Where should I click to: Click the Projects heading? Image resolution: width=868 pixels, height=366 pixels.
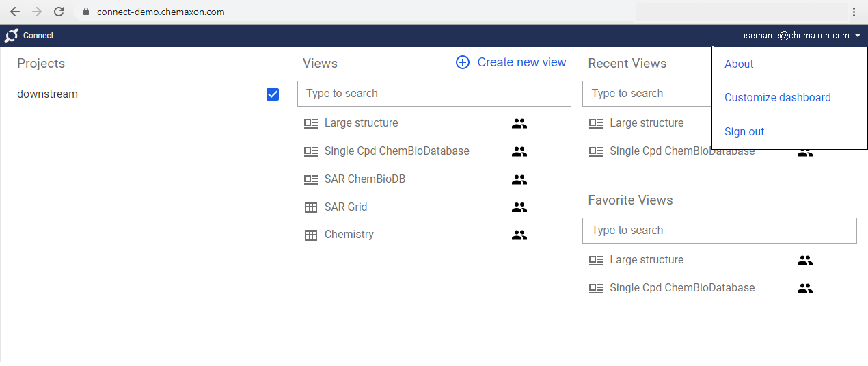[x=41, y=64]
